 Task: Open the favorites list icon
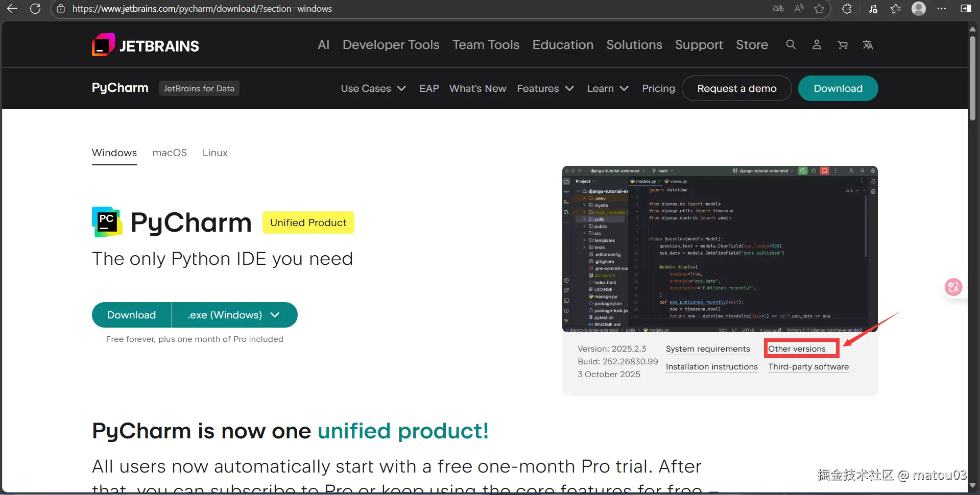pyautogui.click(x=896, y=9)
